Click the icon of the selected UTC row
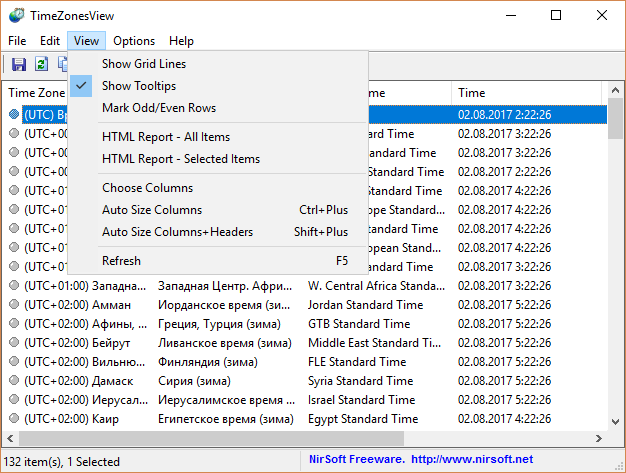Viewport: 626px width, 473px height. (14, 115)
